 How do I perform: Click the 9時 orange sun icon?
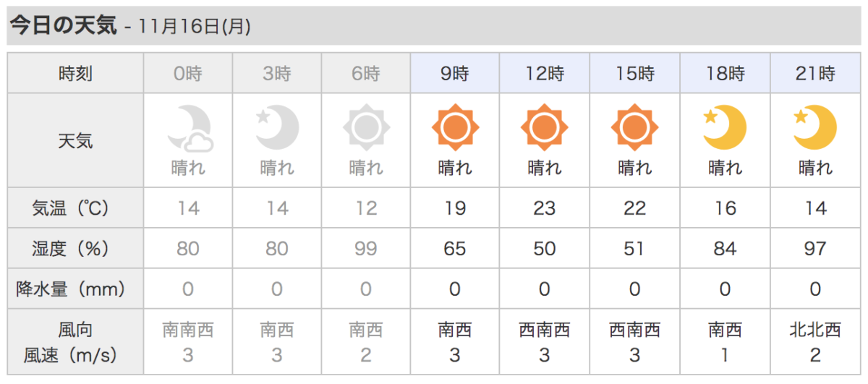coord(455,128)
